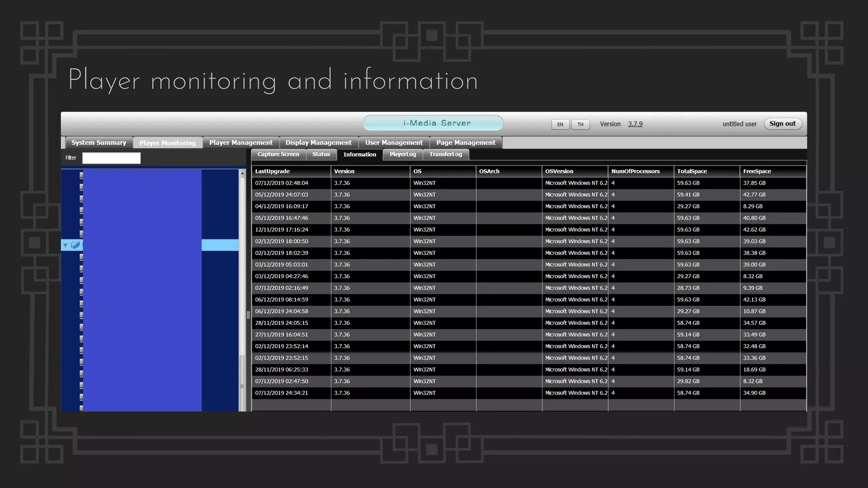Sort by the LastUpgrade column header
The width and height of the screenshot is (868, 488).
coord(291,171)
